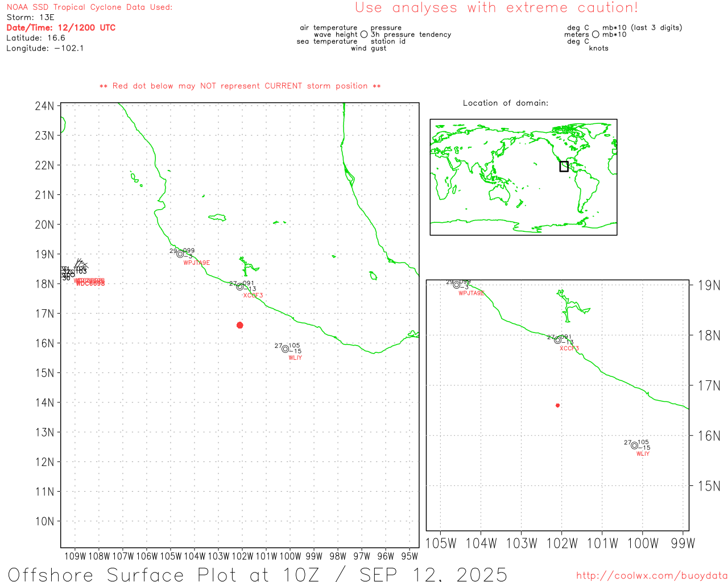
Task: Click the red 'XCCF3' label in zoomed inset
Action: click(x=569, y=348)
